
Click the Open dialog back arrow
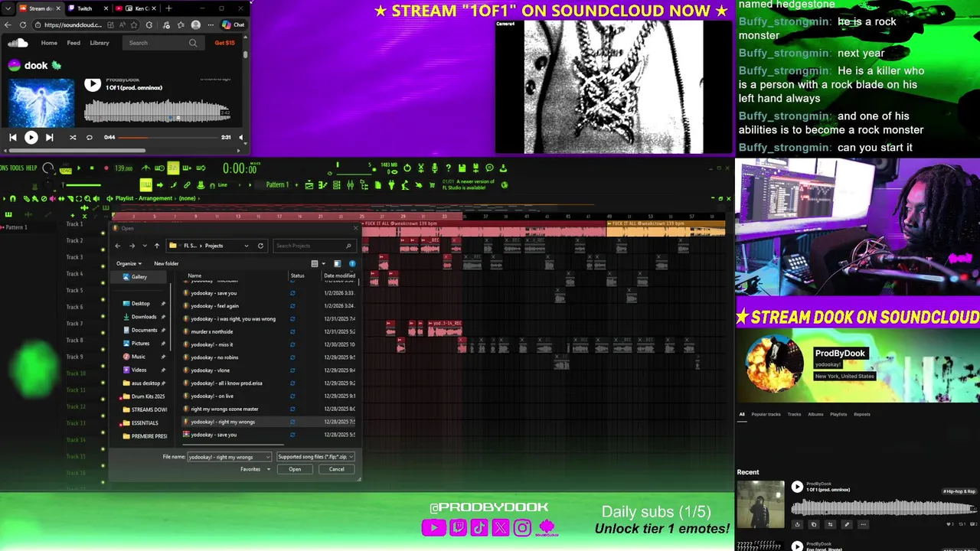(x=118, y=246)
